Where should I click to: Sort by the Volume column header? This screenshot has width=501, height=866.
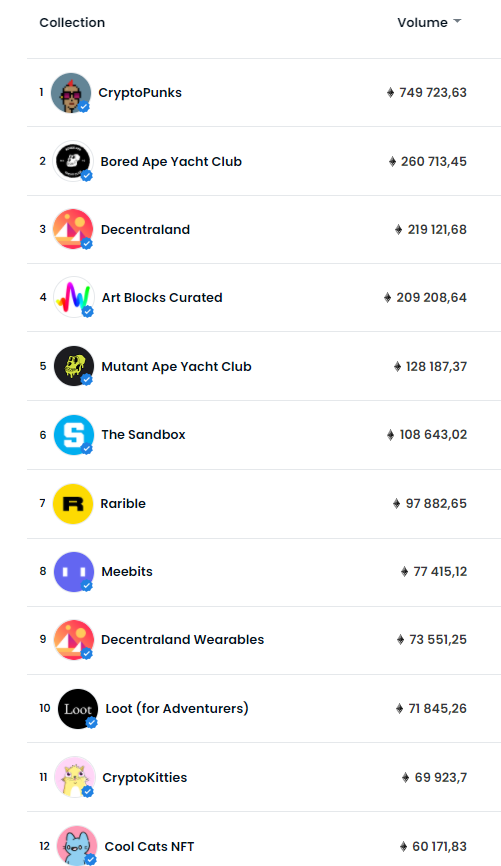click(423, 23)
